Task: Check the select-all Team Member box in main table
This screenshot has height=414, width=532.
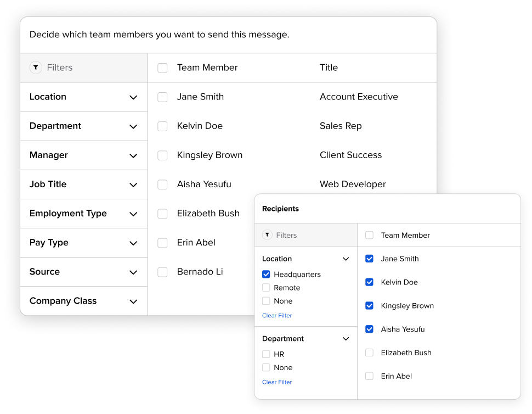Action: pyautogui.click(x=162, y=68)
